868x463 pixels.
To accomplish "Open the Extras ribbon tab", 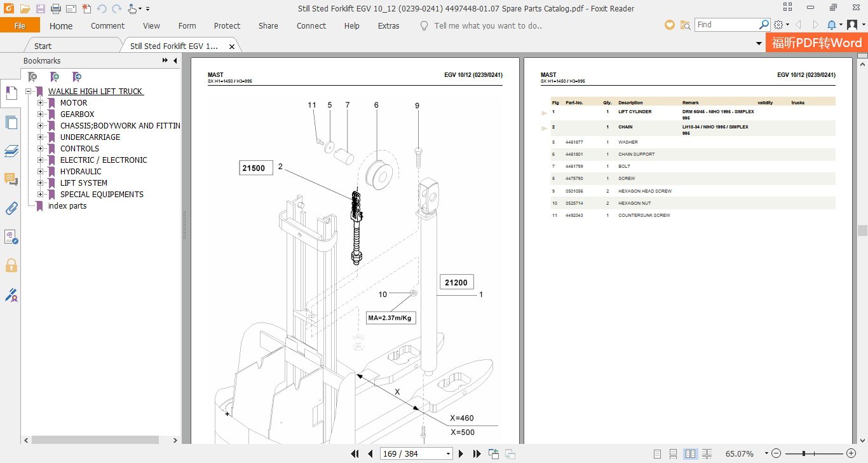I will [x=389, y=25].
